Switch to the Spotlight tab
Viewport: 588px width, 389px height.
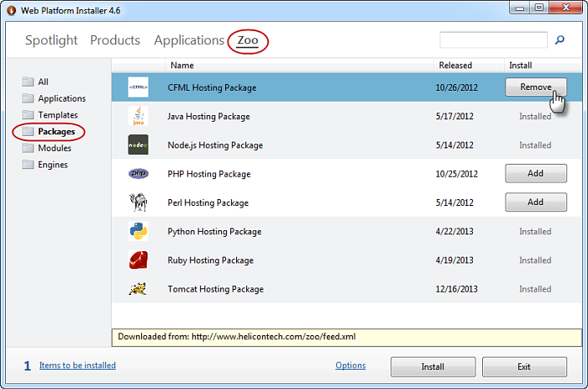51,40
